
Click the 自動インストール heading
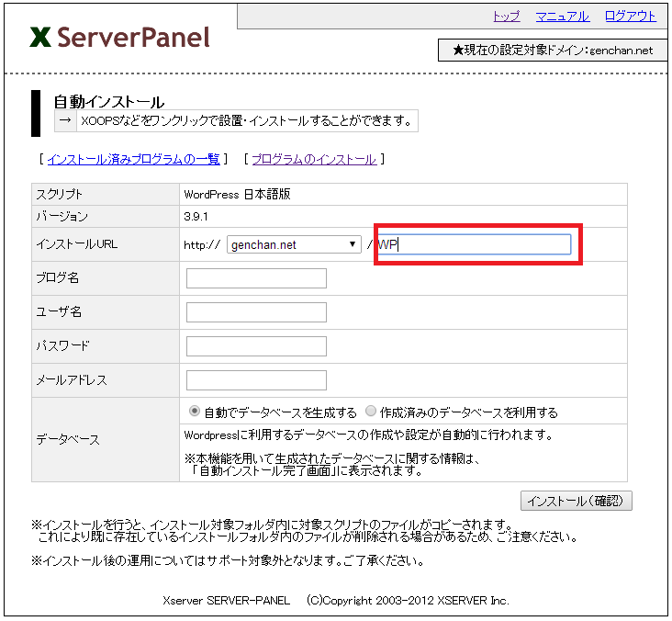tap(109, 102)
